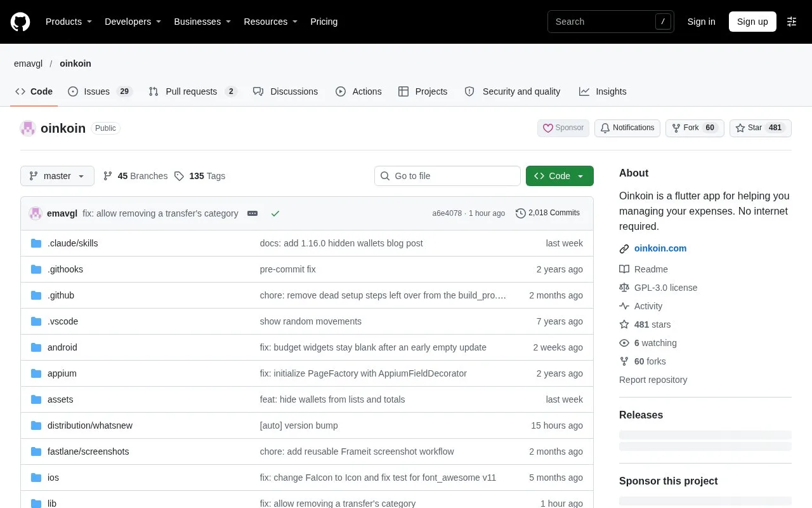Open the .claude/skills folder
This screenshot has width=812, height=508.
click(72, 243)
